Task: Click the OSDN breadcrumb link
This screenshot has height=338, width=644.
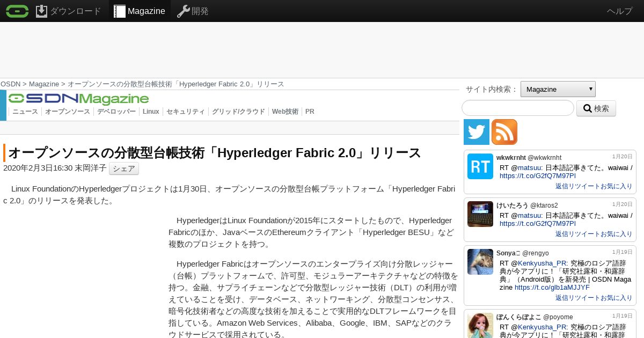Action: pyautogui.click(x=11, y=84)
